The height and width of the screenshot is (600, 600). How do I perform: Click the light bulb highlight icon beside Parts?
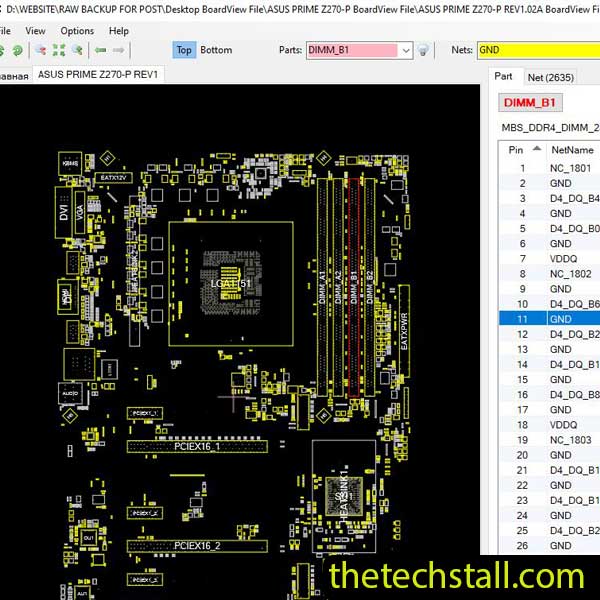coord(423,50)
